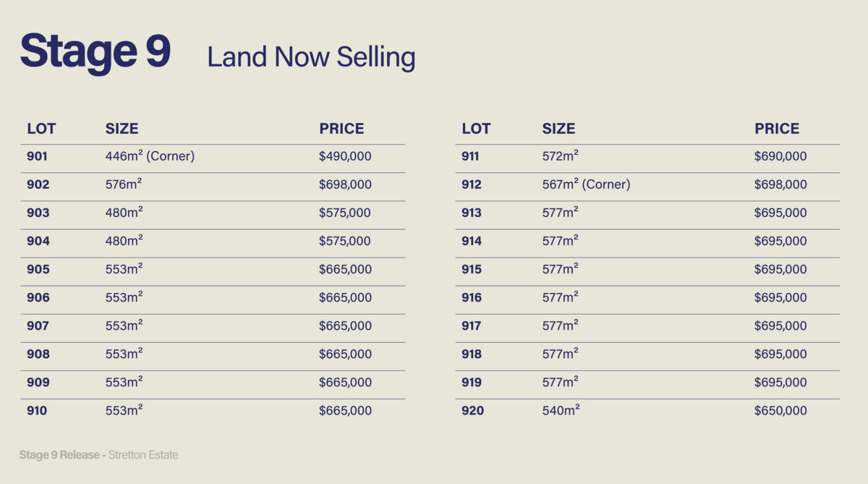Click the $490,000 price for lot 901
The image size is (868, 484).
click(x=345, y=156)
